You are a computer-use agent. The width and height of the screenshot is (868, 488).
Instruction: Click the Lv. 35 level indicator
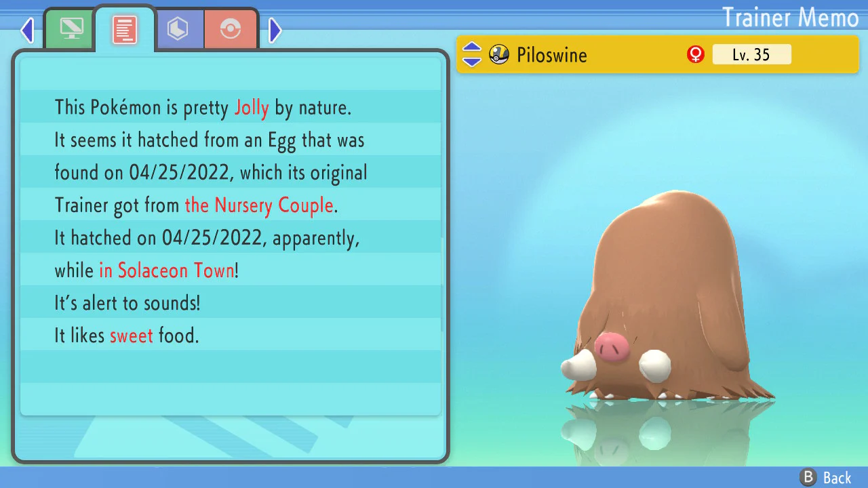(751, 54)
